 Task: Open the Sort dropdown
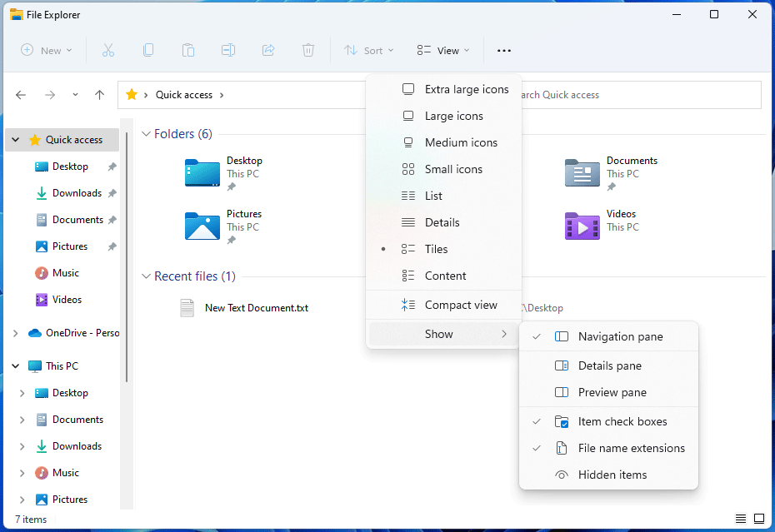tap(368, 51)
